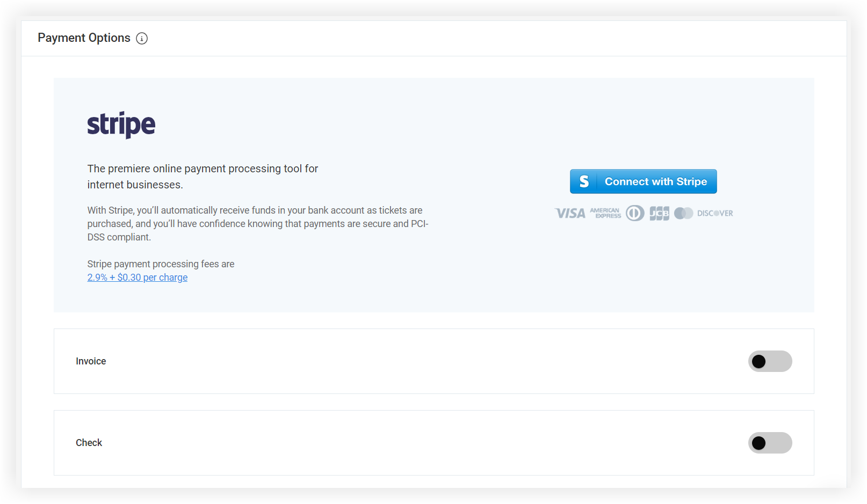Click the JCB card icon
The width and height of the screenshot is (867, 504).
tap(659, 213)
